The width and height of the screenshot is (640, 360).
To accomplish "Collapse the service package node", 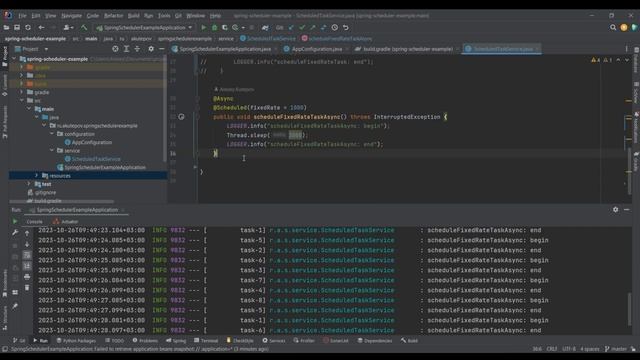I will [52, 151].
